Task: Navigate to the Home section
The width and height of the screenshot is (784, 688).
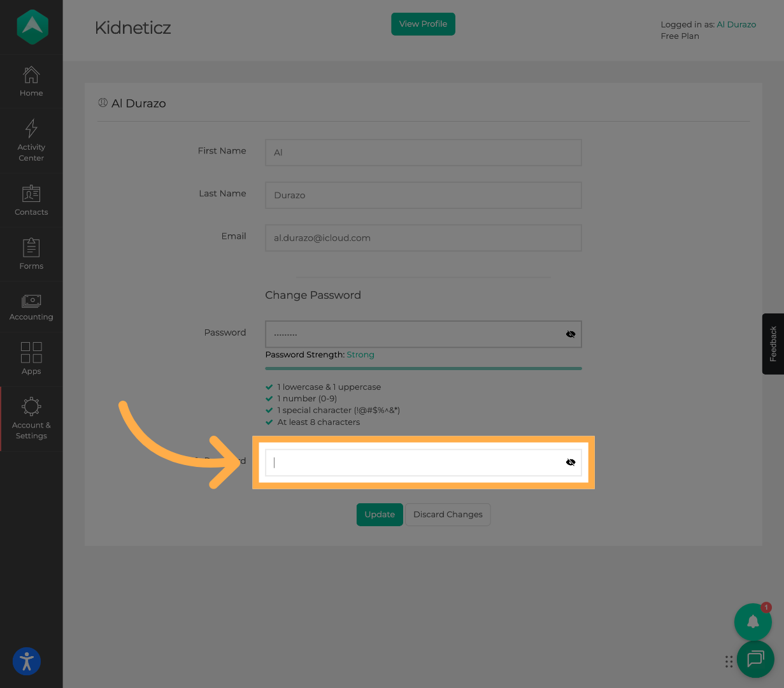Action: (31, 82)
